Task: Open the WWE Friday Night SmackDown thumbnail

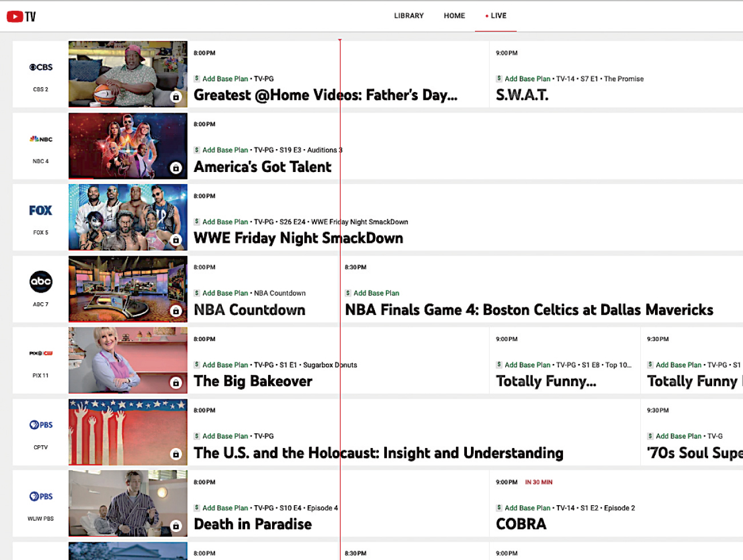Action: pyautogui.click(x=127, y=217)
